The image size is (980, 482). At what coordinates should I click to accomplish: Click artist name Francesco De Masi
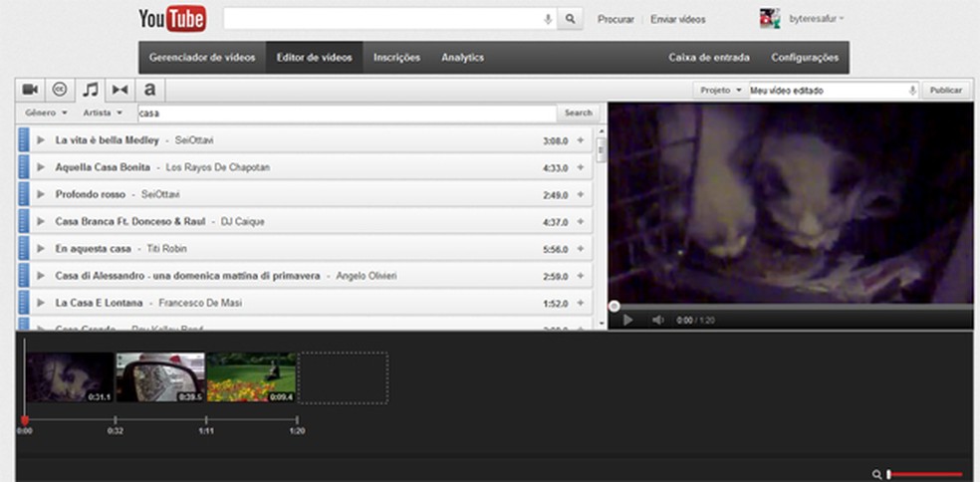tap(200, 303)
